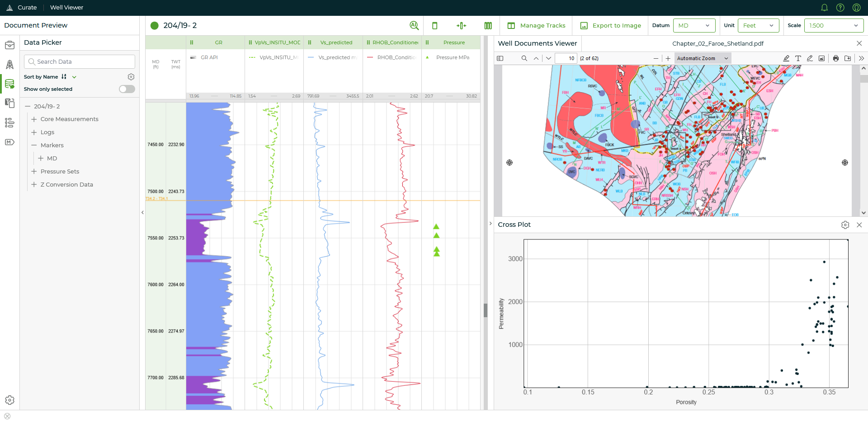This screenshot has width=868, height=422.
Task: Open Data Picker settings gear
Action: 131,77
